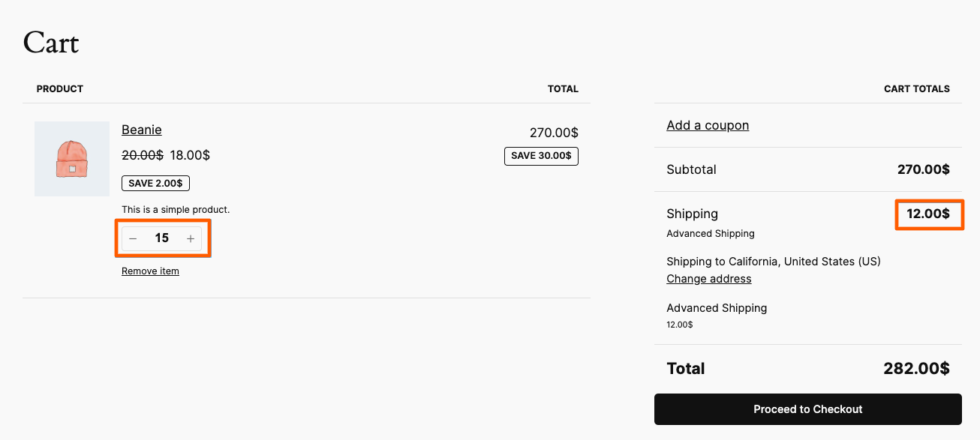
Task: Decrease Beanie quantity with minus icon
Action: coord(133,238)
